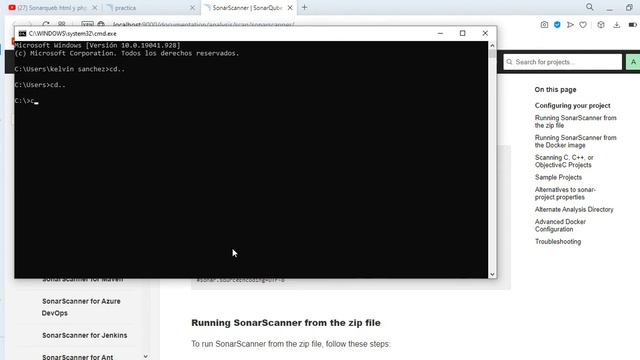The height and width of the screenshot is (360, 640).
Task: Click the VPN badge in address bar
Action: 87,24
